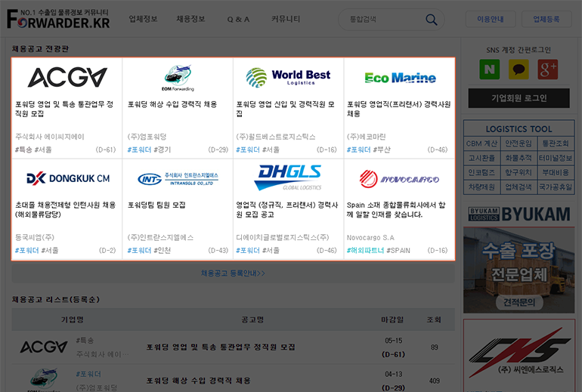Viewport: 582px width, 392px height.
Task: Open the DONGKUK CM logo card
Action: coord(68,178)
